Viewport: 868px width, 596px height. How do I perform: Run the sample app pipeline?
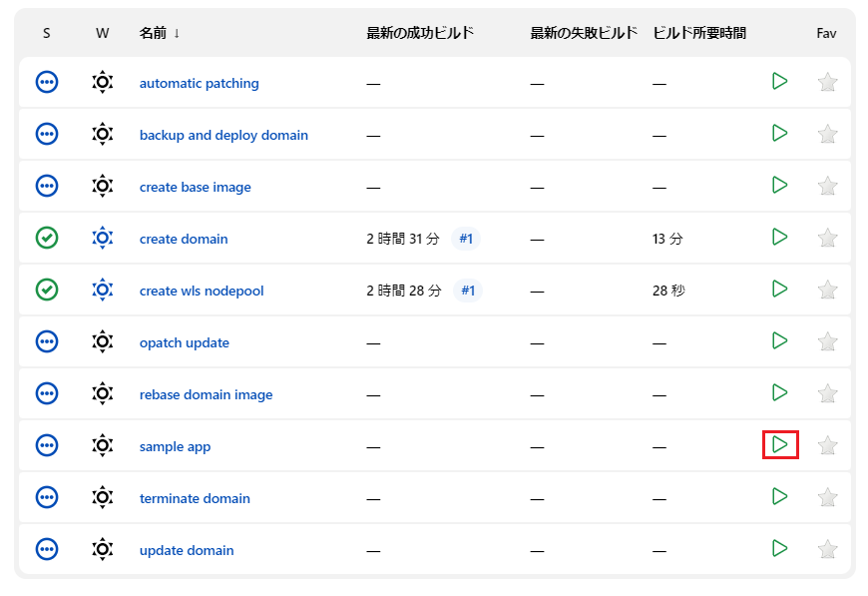point(779,444)
